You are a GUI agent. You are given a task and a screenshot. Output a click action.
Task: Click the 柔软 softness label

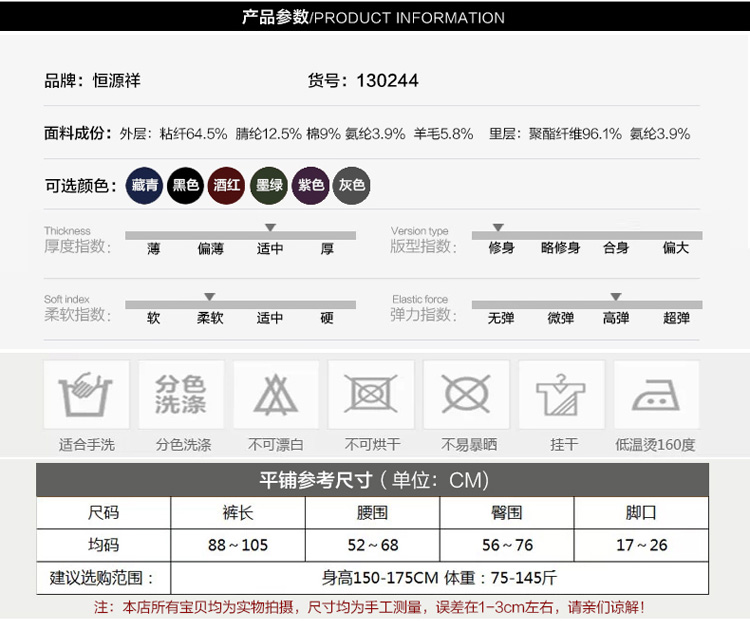tap(210, 318)
